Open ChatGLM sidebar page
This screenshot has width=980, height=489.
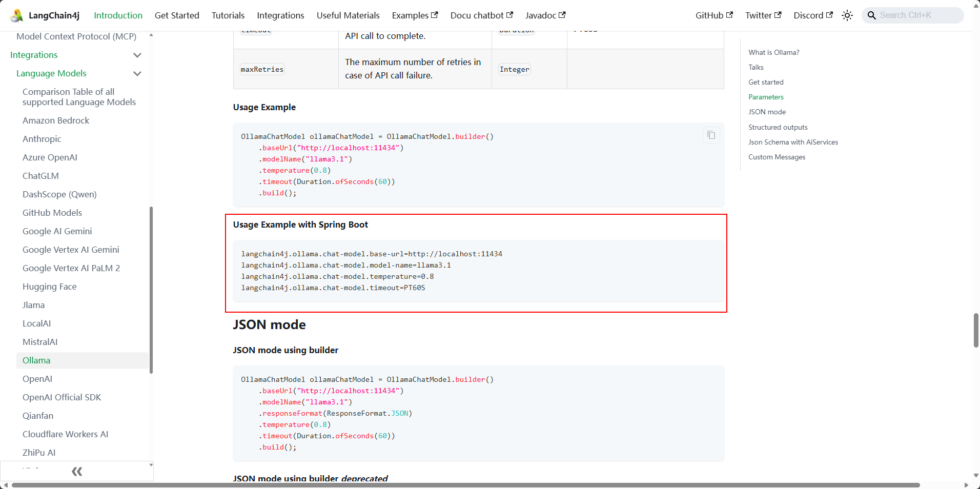40,176
